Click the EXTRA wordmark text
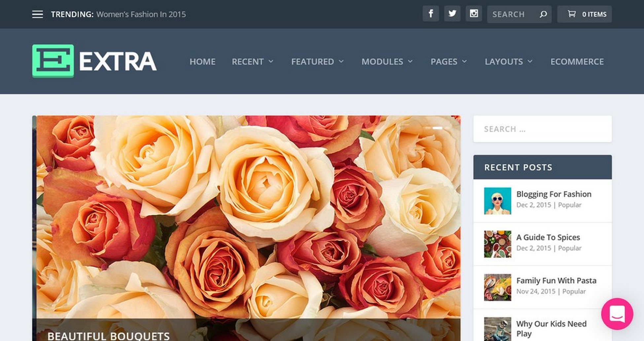This screenshot has width=644, height=341. [x=118, y=61]
